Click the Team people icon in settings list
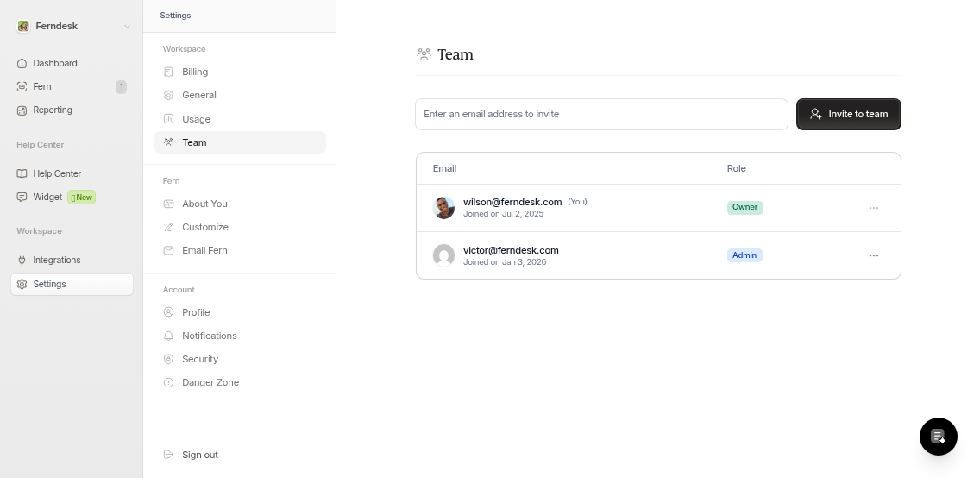Viewport: 980px width, 478px height. pos(169,142)
